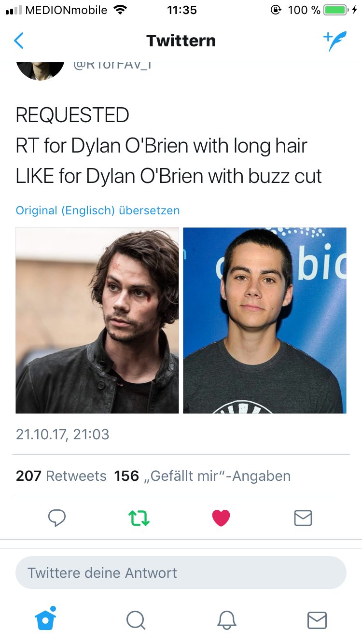The width and height of the screenshot is (362, 644).
Task: Open the Search tab magnifier icon
Action: coord(136,620)
